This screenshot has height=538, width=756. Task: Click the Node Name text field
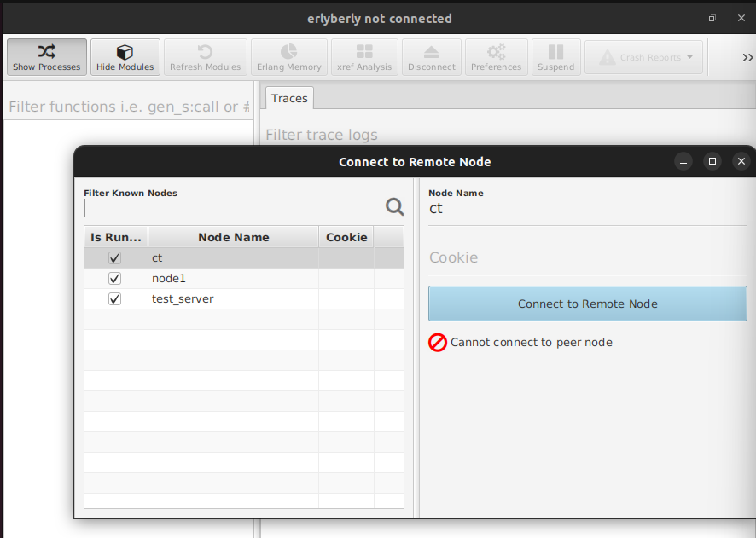[x=588, y=209]
